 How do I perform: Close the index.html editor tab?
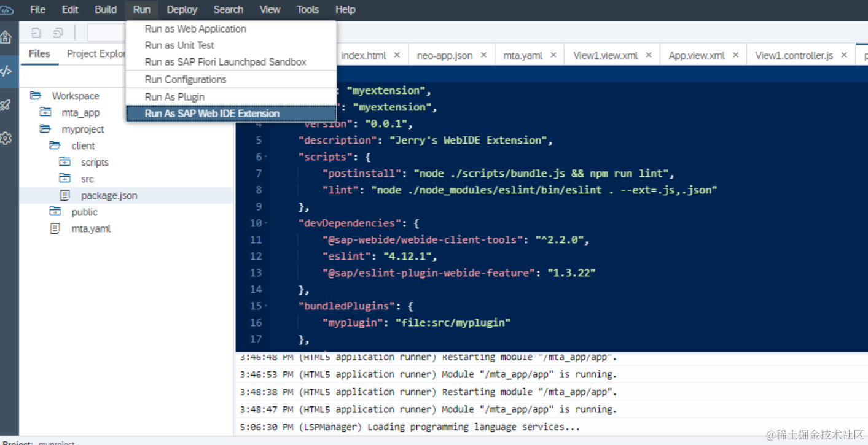coord(397,55)
